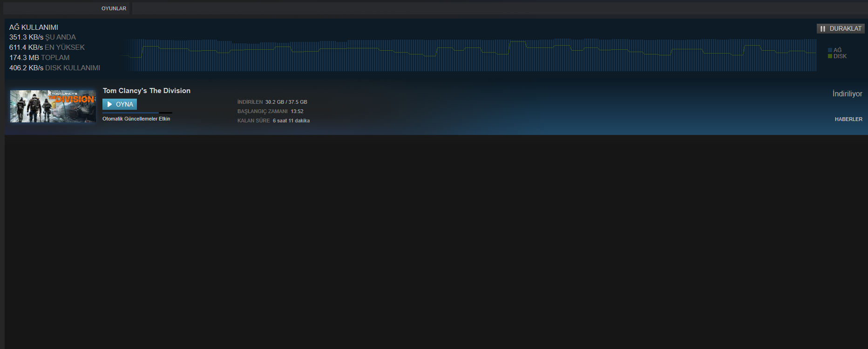The width and height of the screenshot is (868, 349).
Task: Click the KALAN SÜRE remaining time value
Action: [291, 121]
